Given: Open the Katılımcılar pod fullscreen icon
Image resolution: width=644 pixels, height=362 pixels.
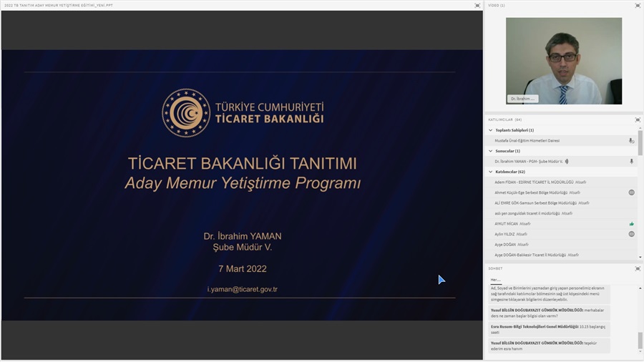Looking at the screenshot, I should coord(637,119).
